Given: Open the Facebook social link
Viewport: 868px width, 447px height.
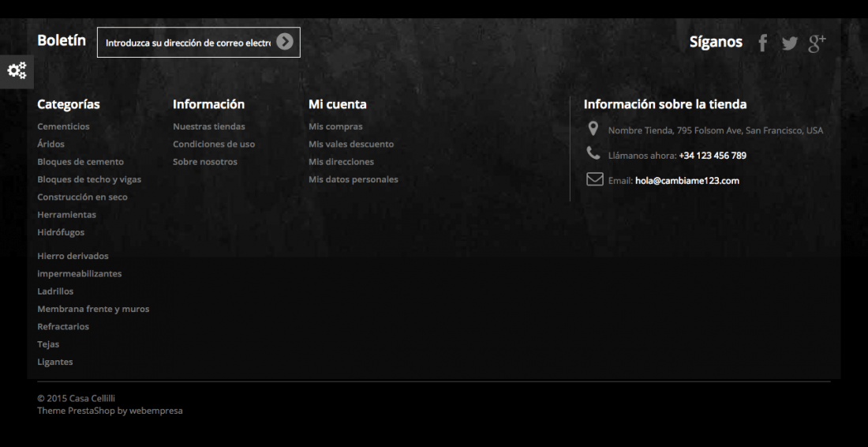Looking at the screenshot, I should point(763,43).
